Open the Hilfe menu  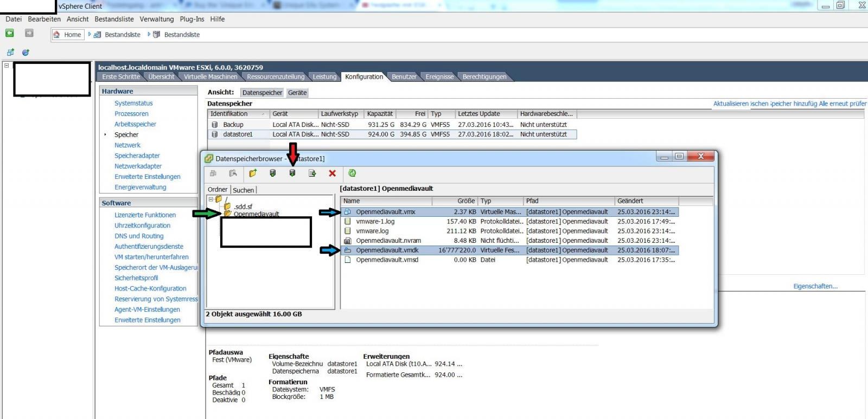click(218, 19)
